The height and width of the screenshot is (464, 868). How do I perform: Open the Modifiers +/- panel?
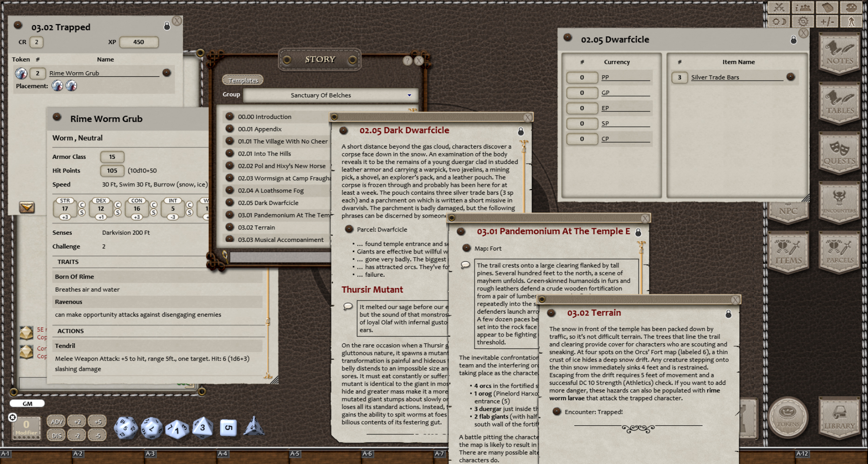tap(827, 21)
